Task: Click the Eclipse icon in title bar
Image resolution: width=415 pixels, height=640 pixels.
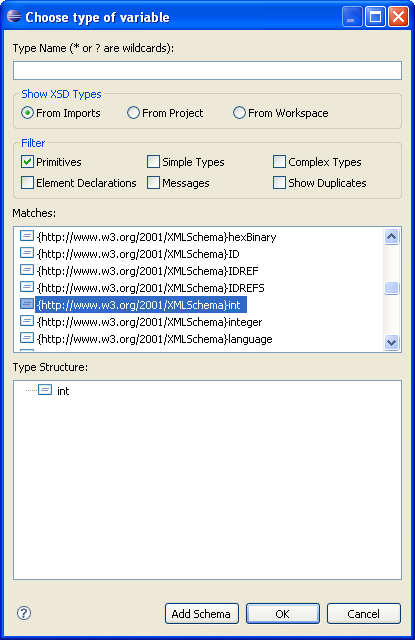Action: [14, 17]
